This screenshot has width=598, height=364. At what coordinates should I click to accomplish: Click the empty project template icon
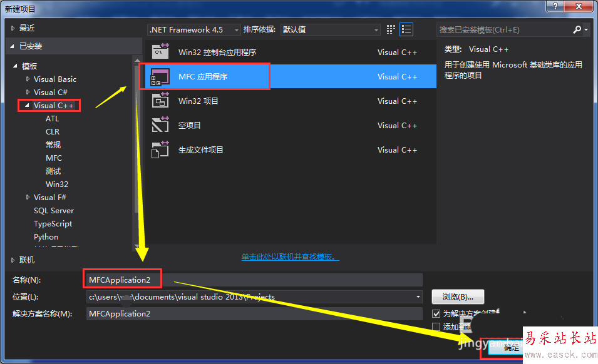160,125
